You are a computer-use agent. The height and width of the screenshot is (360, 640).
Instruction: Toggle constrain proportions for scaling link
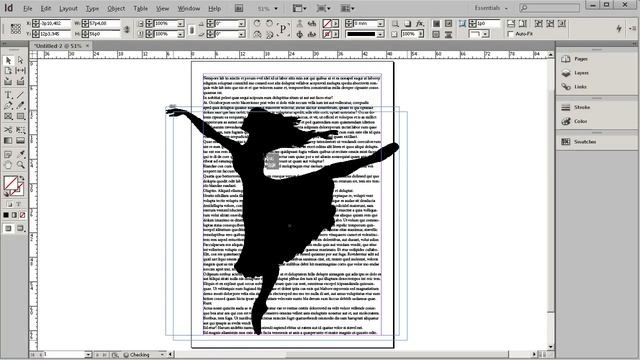click(191, 29)
